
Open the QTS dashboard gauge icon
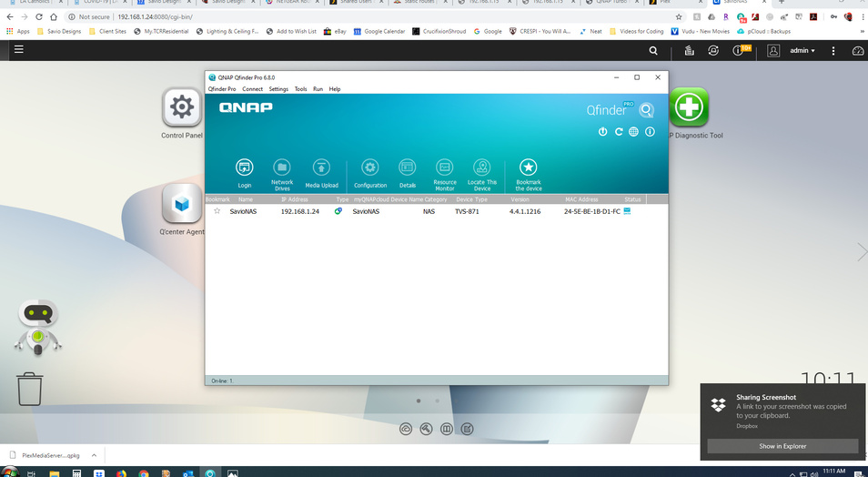pyautogui.click(x=857, y=50)
